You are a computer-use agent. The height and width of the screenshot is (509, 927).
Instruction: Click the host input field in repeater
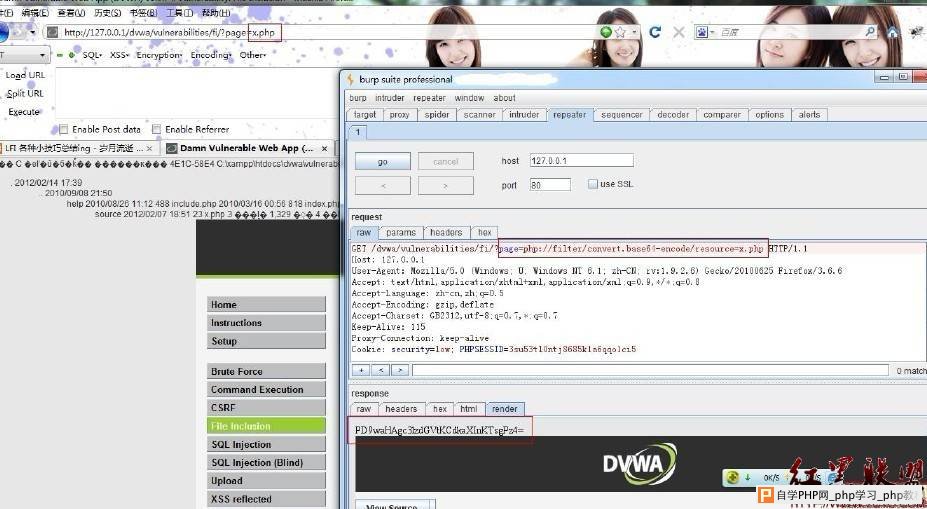581,160
